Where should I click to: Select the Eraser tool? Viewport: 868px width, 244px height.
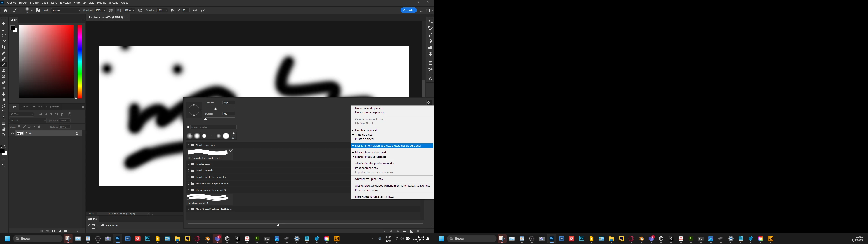[4, 82]
